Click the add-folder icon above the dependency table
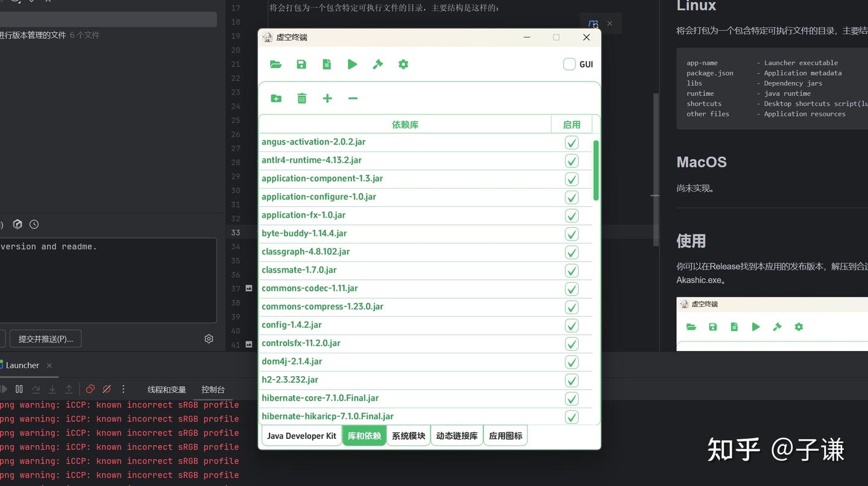This screenshot has height=486, width=868. 276,98
